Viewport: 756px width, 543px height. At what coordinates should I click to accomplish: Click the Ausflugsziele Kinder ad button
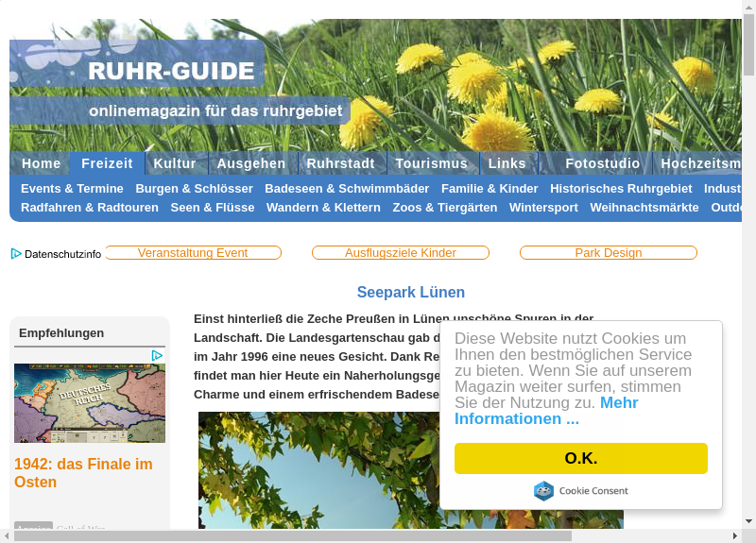click(400, 252)
